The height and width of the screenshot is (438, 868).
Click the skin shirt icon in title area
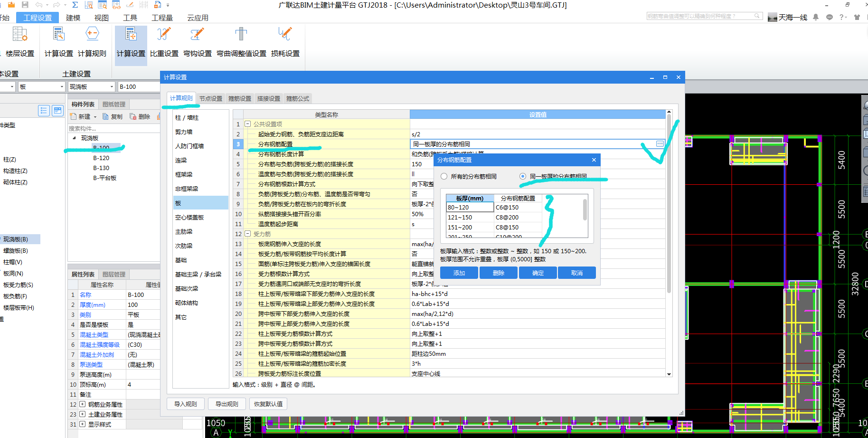tap(857, 17)
